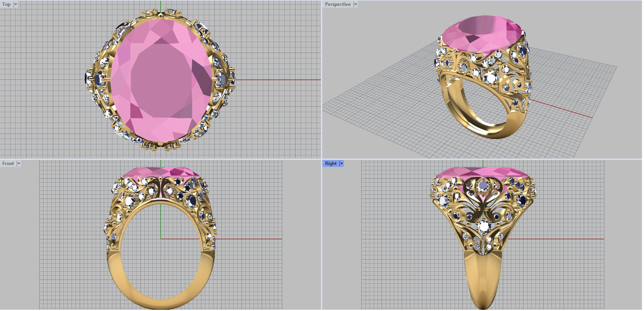Click the Front viewport title label

(8, 164)
